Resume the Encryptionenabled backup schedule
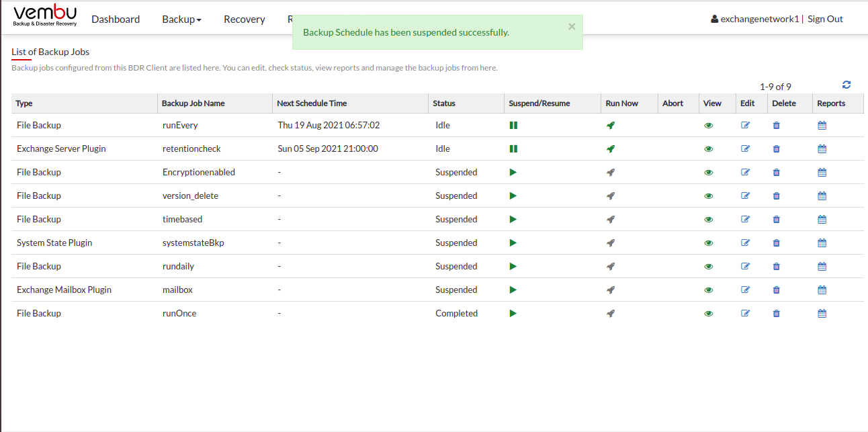Image resolution: width=868 pixels, height=432 pixels. [x=513, y=172]
